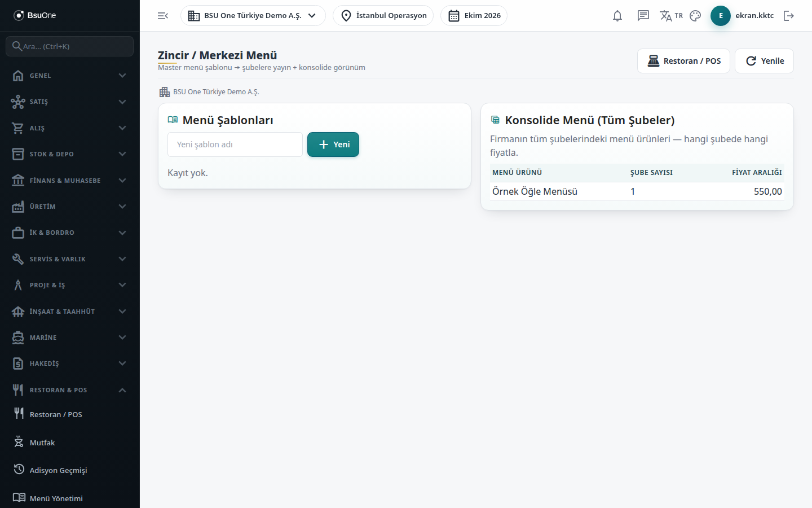Expand the Servis & Varlık section chevron

click(x=122, y=259)
